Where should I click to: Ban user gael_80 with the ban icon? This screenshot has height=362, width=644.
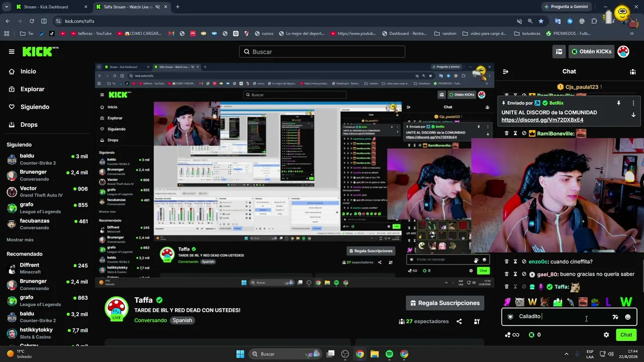524,274
